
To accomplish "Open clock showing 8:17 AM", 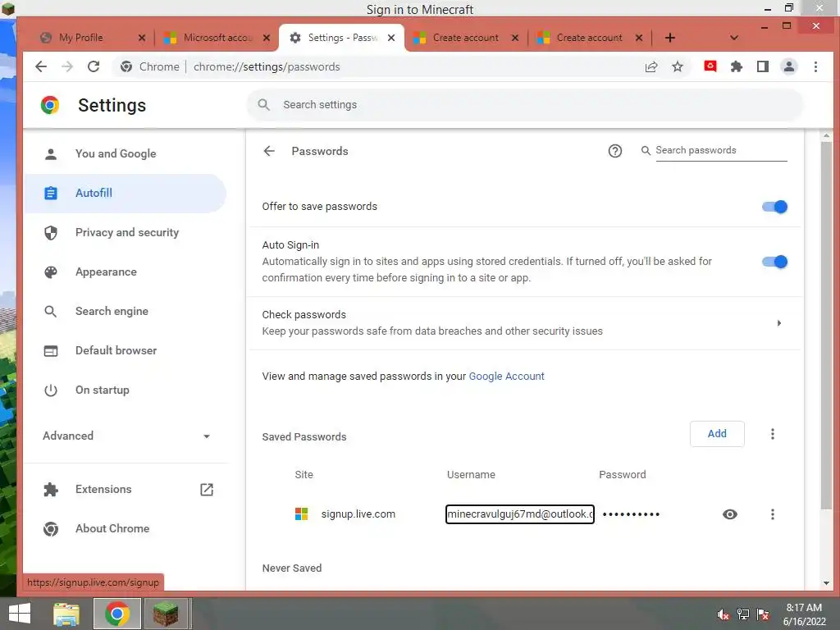I will coord(804,614).
